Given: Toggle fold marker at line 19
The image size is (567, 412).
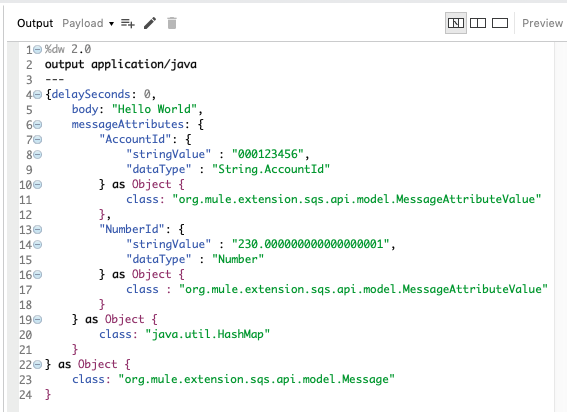Looking at the screenshot, I should click(38, 320).
